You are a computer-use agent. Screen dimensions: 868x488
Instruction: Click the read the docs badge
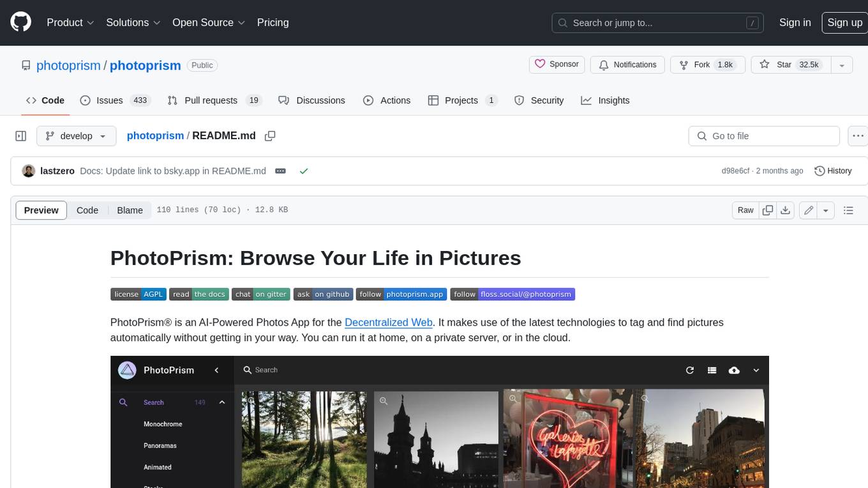tap(199, 294)
